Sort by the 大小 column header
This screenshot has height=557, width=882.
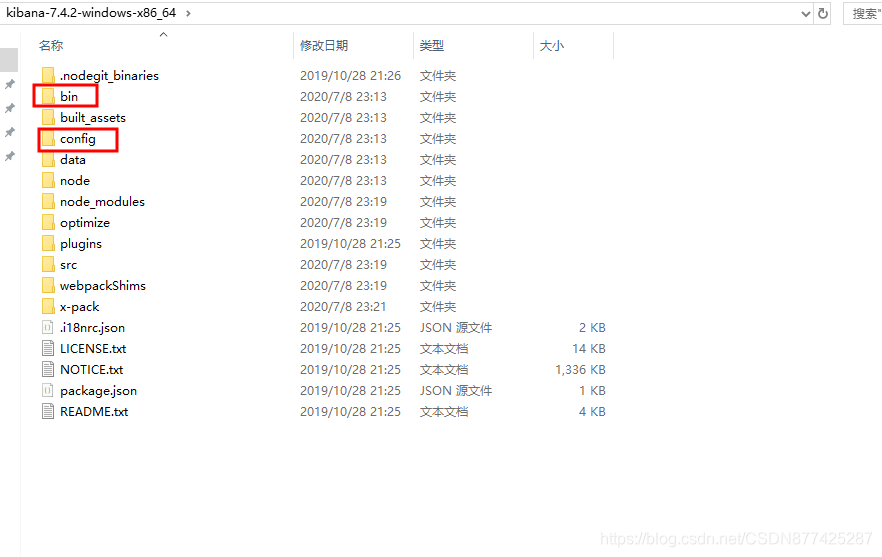(552, 46)
